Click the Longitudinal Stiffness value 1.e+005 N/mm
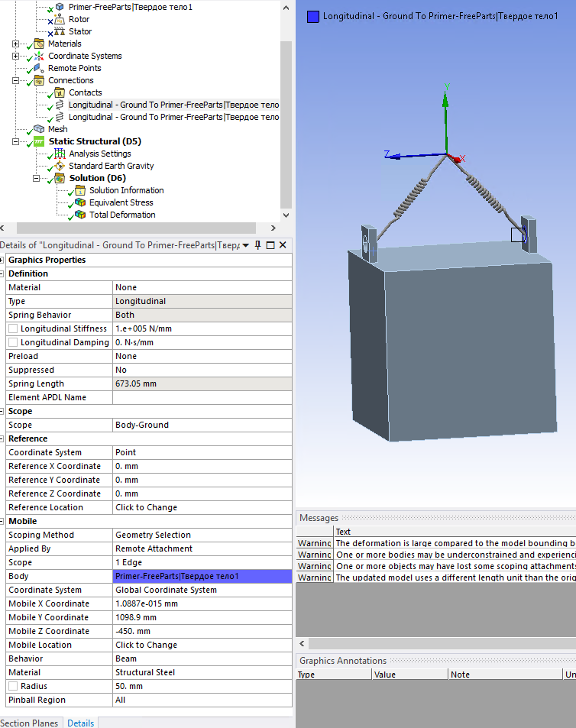This screenshot has width=576, height=728. (202, 328)
